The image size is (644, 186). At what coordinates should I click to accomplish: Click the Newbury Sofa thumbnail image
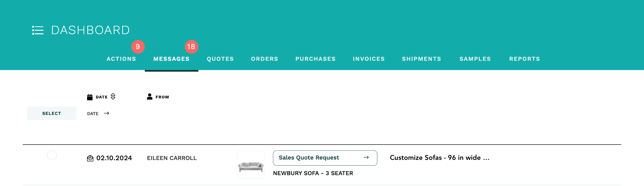click(x=251, y=164)
